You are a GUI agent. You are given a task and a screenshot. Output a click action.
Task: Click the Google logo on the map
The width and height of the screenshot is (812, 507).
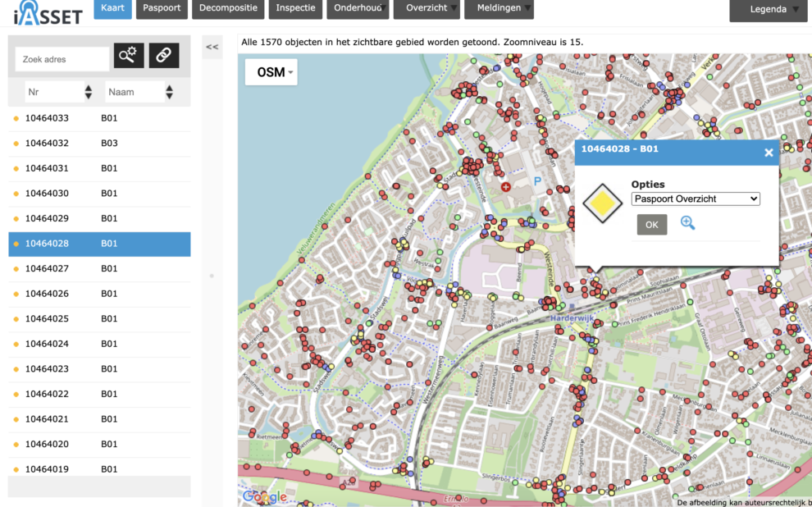point(264,496)
